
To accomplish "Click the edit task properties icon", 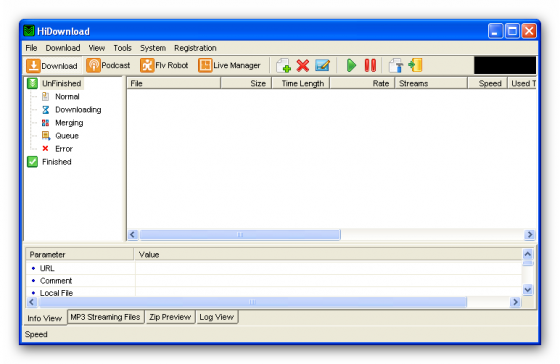I will (322, 66).
